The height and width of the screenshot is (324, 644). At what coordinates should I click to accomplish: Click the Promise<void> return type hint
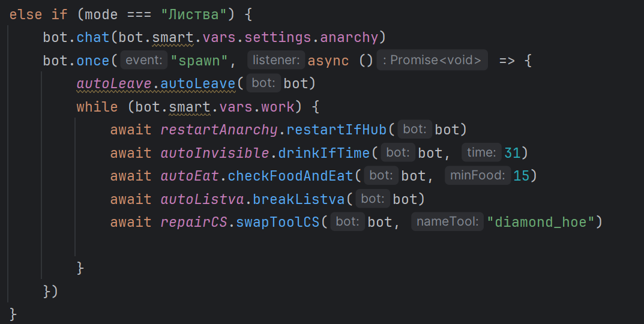432,60
